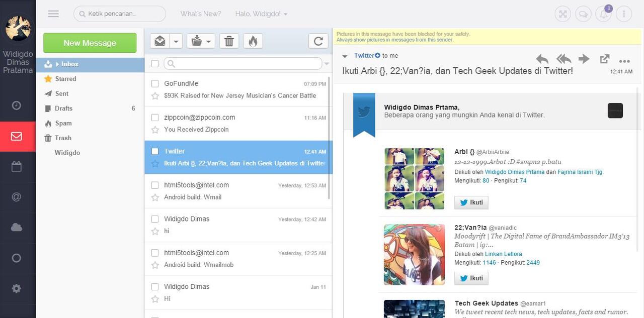Focus the message list search box

243,63
